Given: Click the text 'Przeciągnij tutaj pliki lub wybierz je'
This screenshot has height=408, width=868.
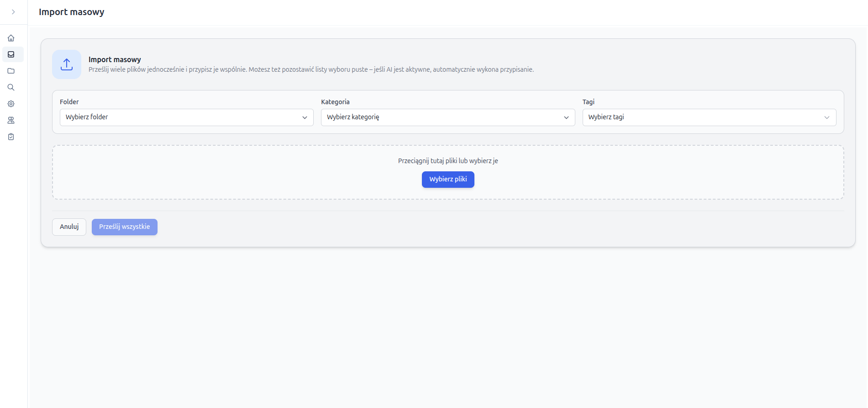Looking at the screenshot, I should [448, 161].
